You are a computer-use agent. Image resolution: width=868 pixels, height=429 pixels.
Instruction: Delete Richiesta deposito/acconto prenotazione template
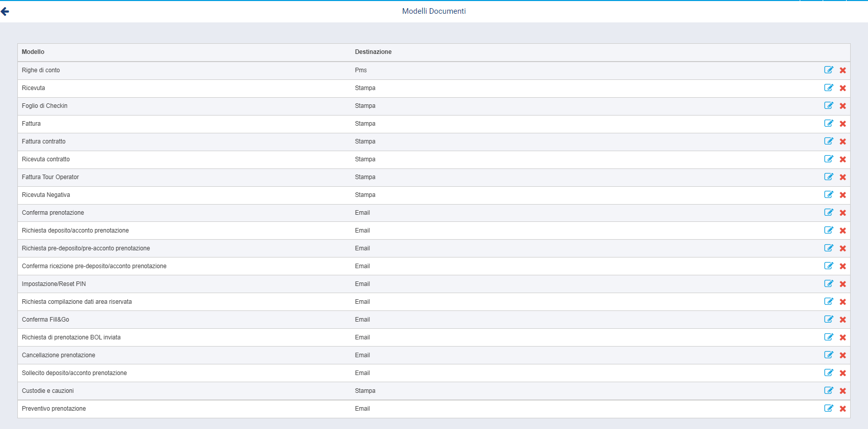click(843, 231)
